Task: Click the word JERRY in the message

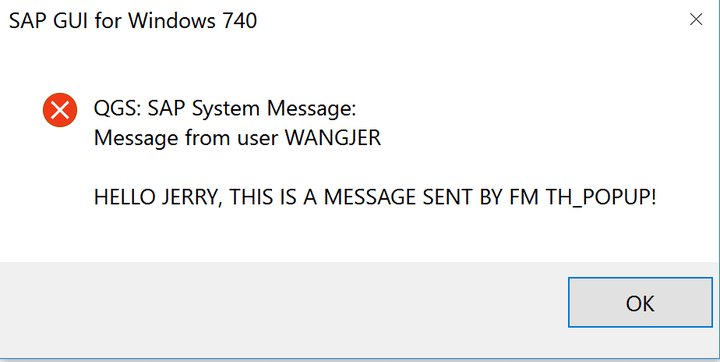Action: click(x=191, y=198)
